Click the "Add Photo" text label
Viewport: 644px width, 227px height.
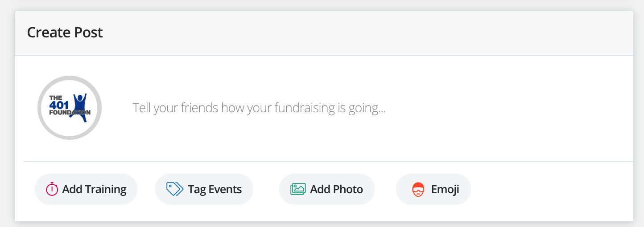[336, 189]
